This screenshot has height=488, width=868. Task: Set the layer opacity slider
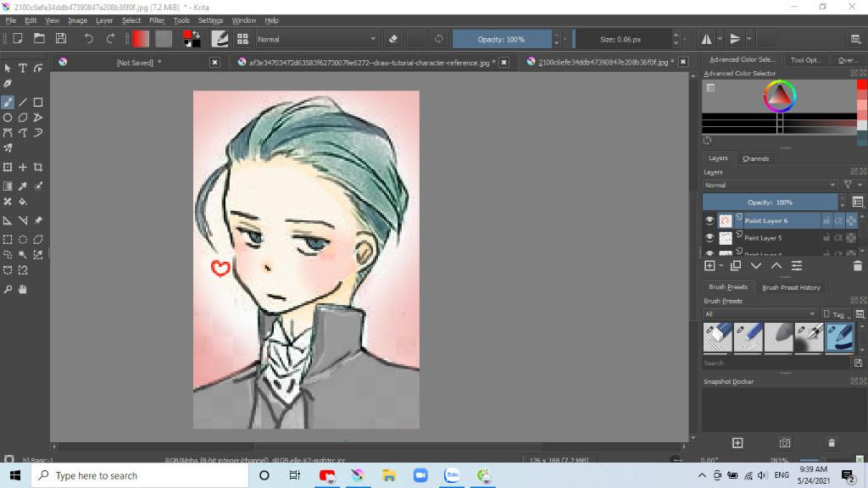click(x=770, y=202)
